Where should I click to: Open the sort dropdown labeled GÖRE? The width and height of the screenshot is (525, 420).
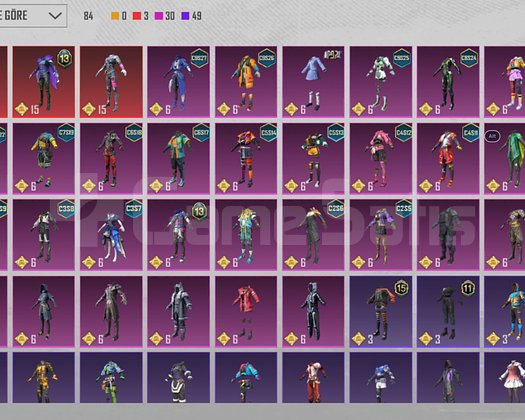[33, 15]
